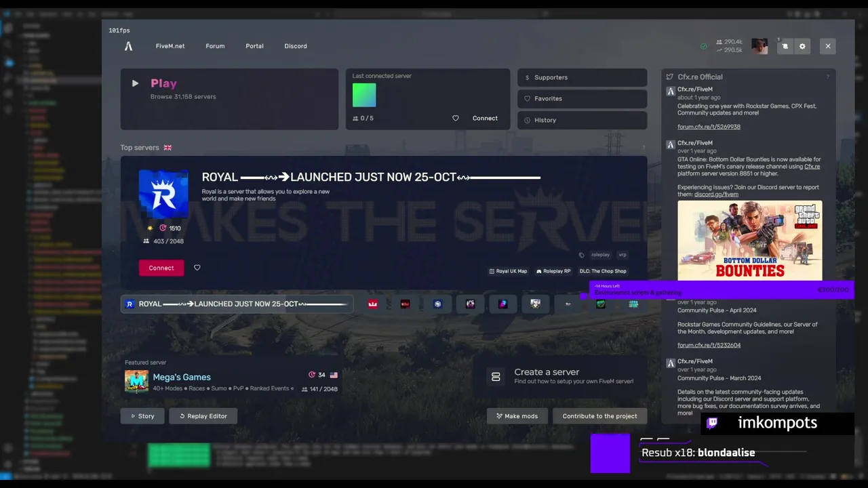Click the ROYAL server crown logo
Viewport: 868px width, 488px height.
(x=163, y=194)
